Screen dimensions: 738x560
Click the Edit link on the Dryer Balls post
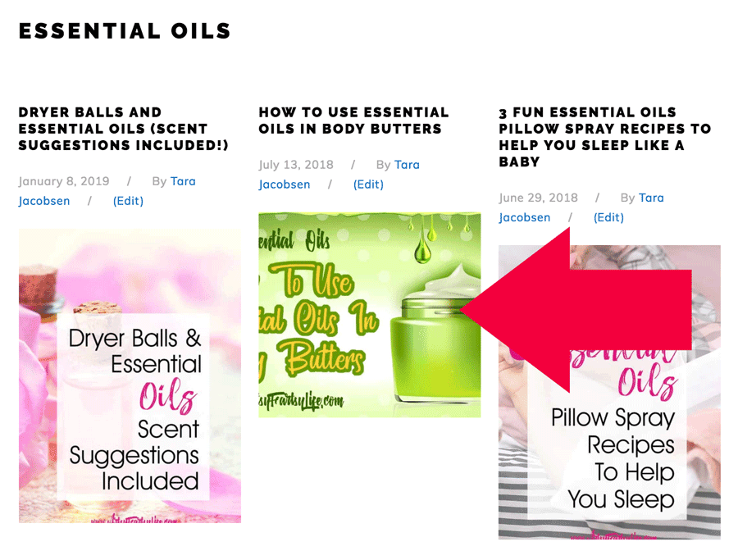(128, 201)
